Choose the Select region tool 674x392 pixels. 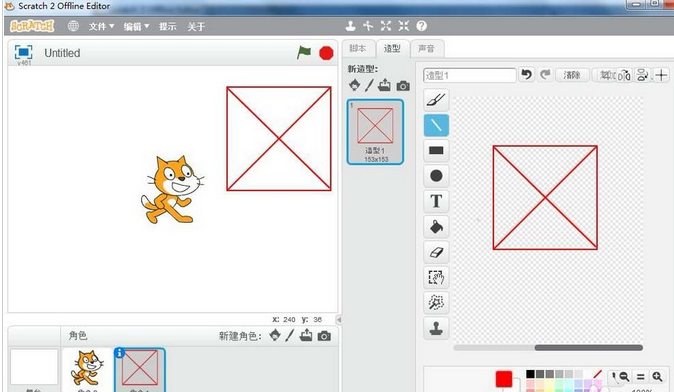436,277
